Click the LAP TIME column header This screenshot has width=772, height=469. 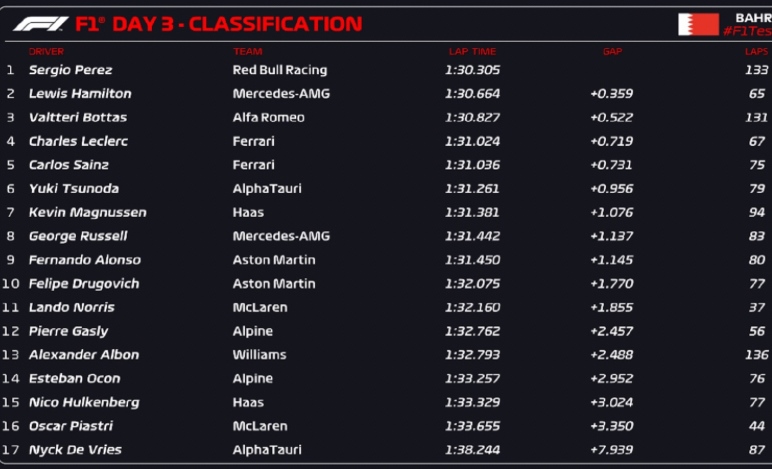point(472,51)
